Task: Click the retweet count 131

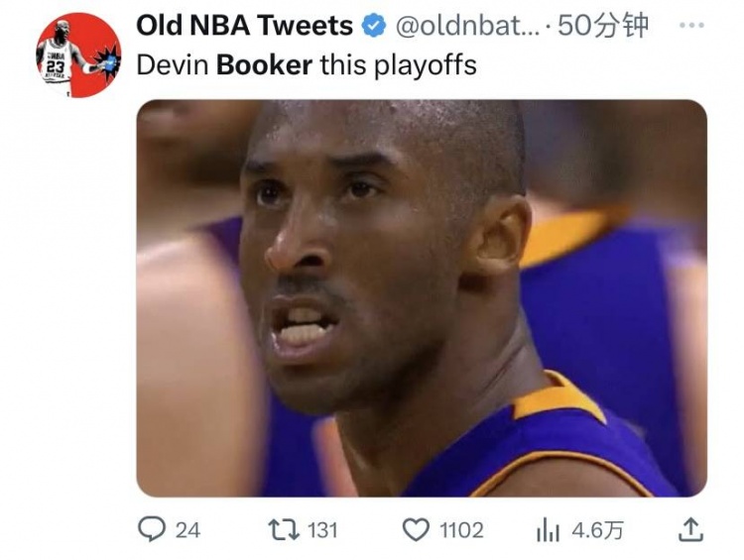Action: (321, 530)
